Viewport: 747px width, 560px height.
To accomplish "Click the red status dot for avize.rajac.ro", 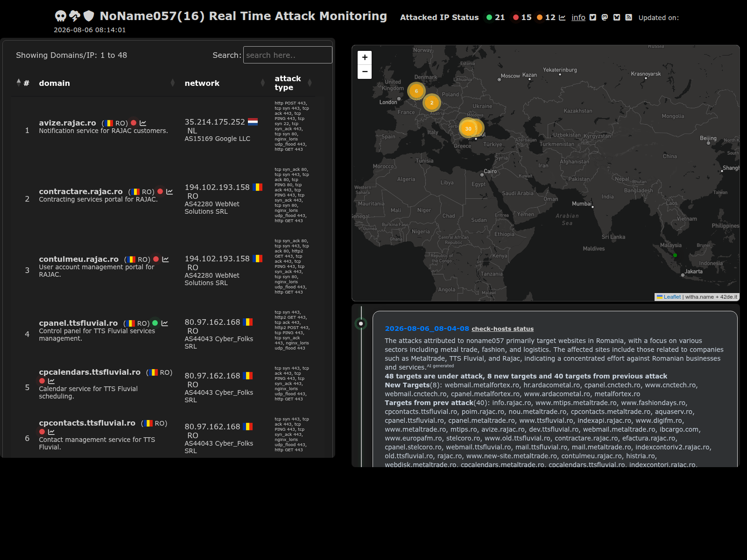I will (x=134, y=123).
